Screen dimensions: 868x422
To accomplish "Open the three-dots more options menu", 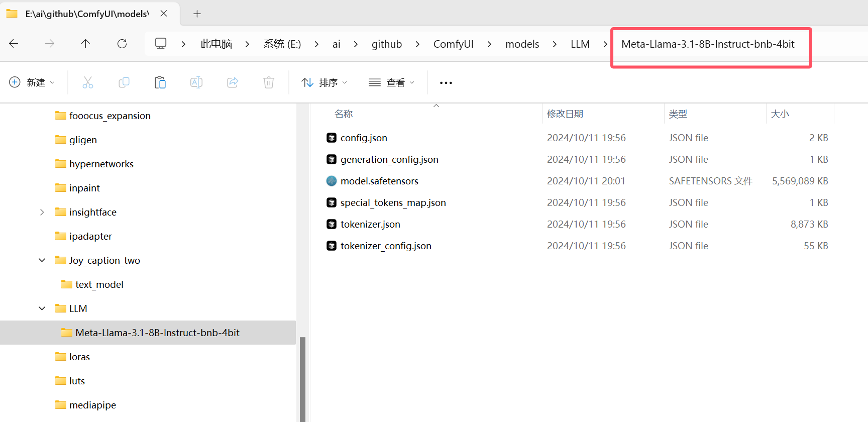I will (x=446, y=83).
